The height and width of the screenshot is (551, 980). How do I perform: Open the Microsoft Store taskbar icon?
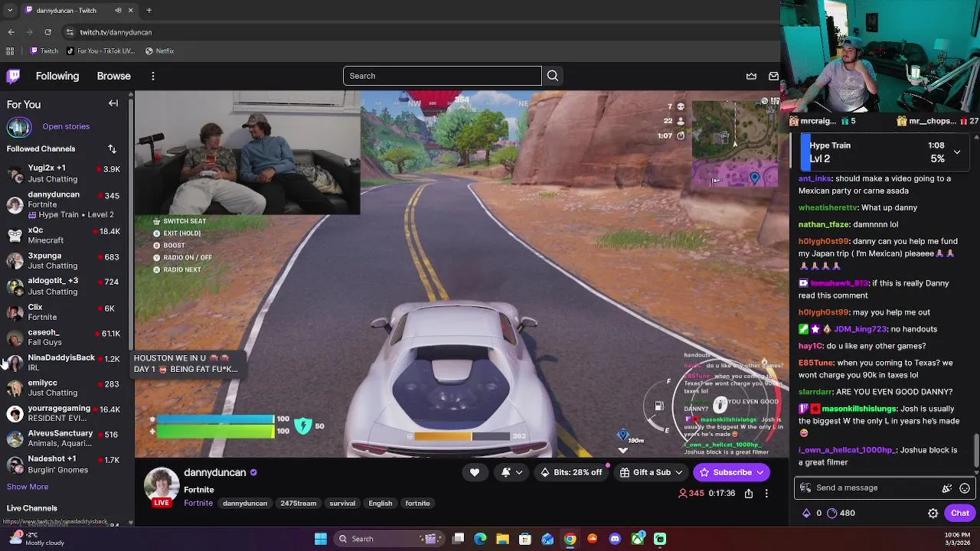click(x=525, y=539)
